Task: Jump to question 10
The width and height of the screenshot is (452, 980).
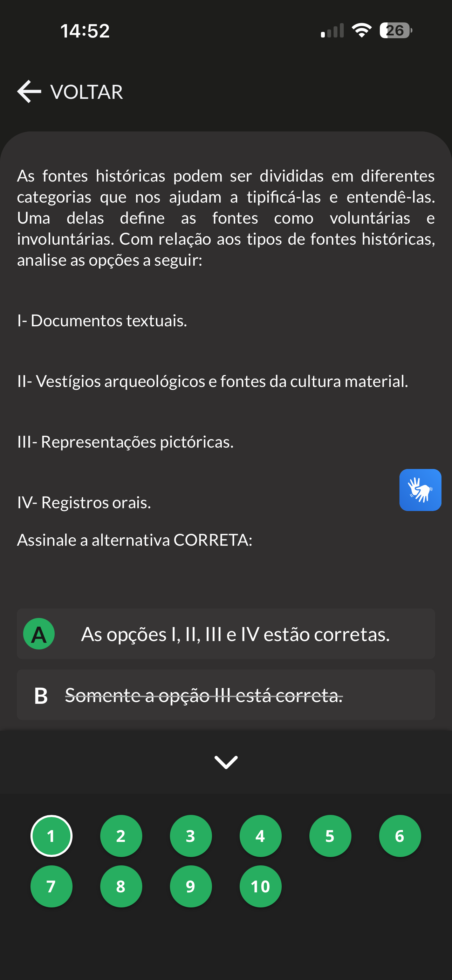Action: (x=260, y=886)
